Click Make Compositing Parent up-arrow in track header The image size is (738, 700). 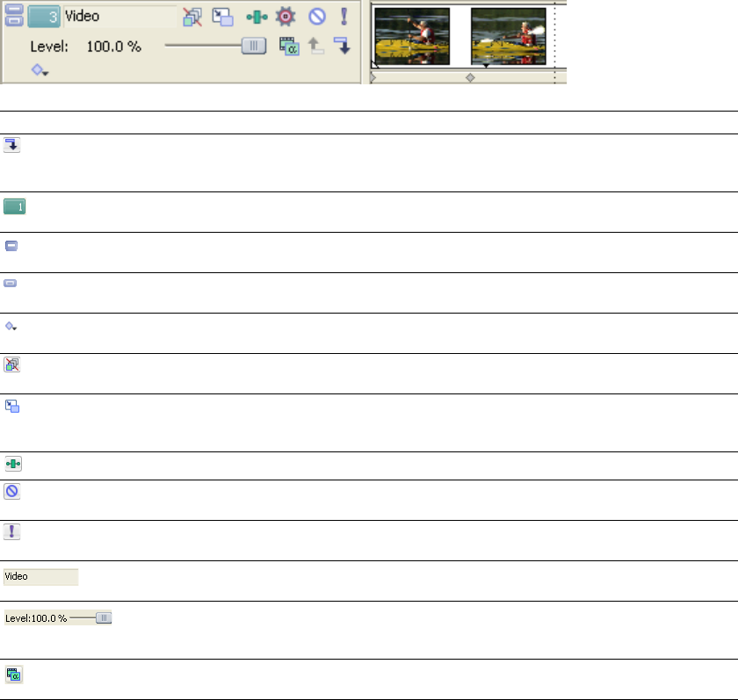pyautogui.click(x=315, y=46)
